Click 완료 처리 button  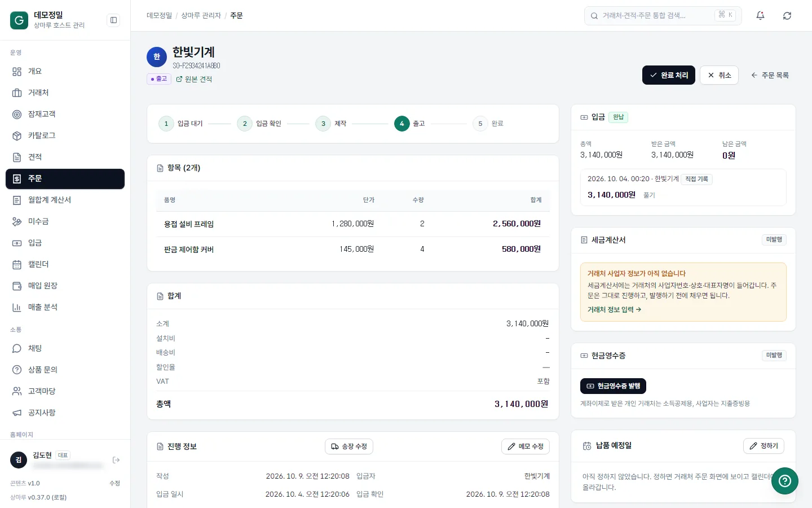click(x=669, y=75)
